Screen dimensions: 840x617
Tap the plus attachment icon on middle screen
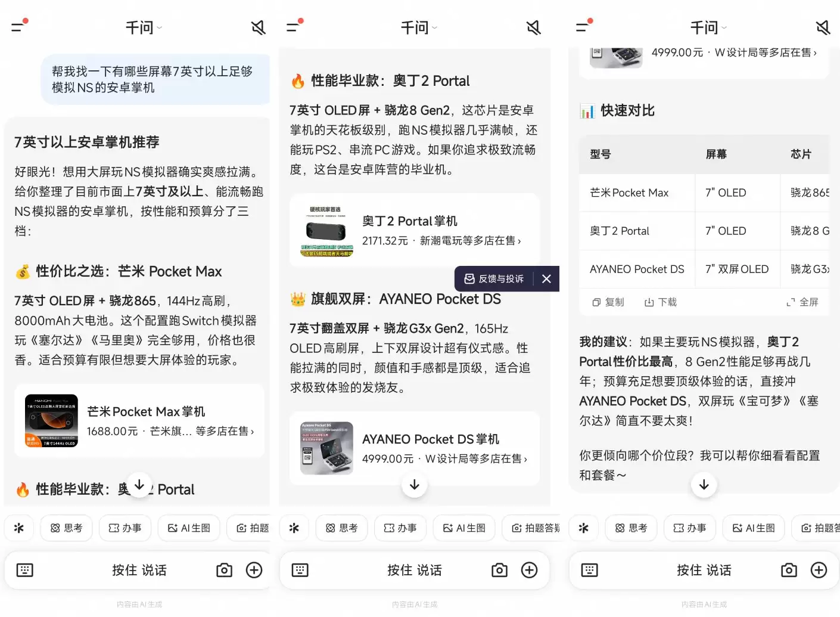click(530, 570)
